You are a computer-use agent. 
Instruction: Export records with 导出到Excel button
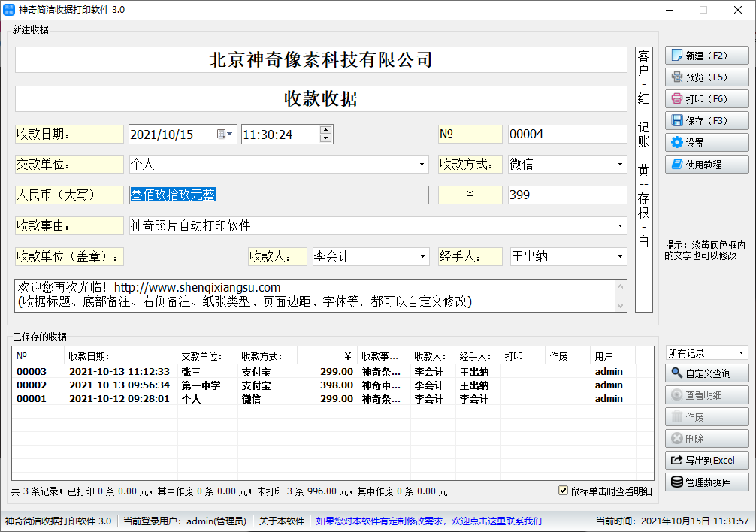pyautogui.click(x=707, y=460)
